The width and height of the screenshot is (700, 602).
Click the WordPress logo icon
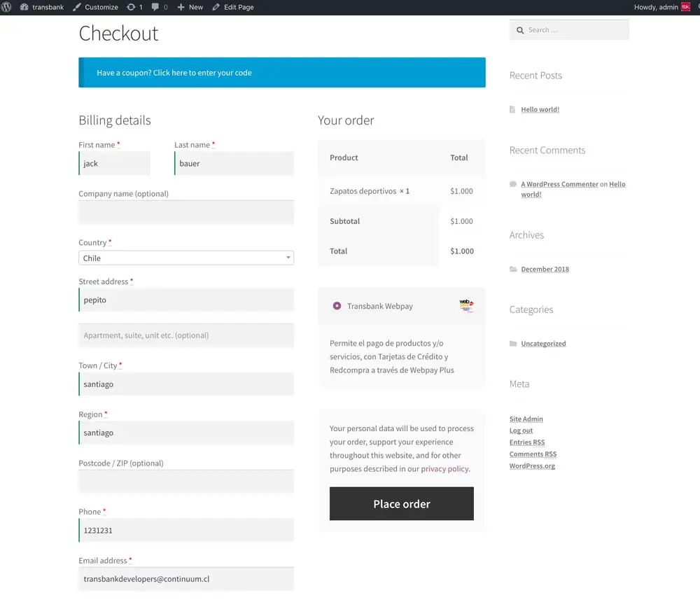point(6,7)
